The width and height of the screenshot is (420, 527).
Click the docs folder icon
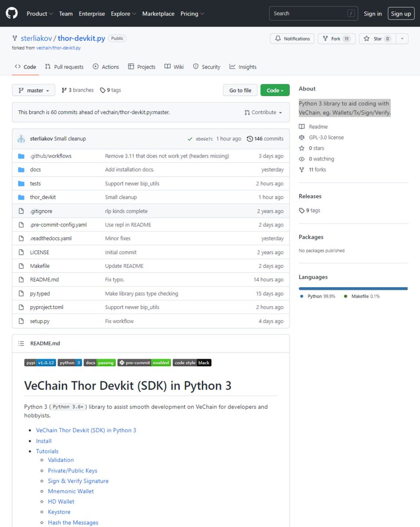[x=21, y=170]
